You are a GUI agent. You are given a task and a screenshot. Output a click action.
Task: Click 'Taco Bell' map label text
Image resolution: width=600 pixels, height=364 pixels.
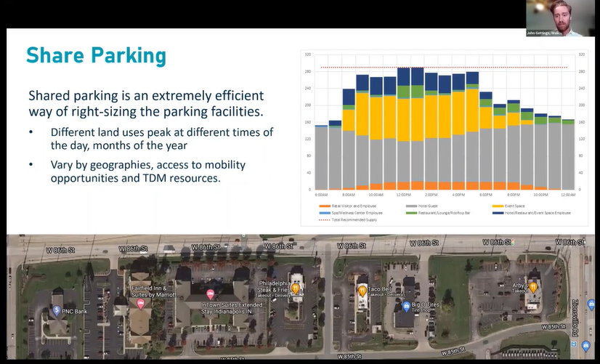(380, 289)
